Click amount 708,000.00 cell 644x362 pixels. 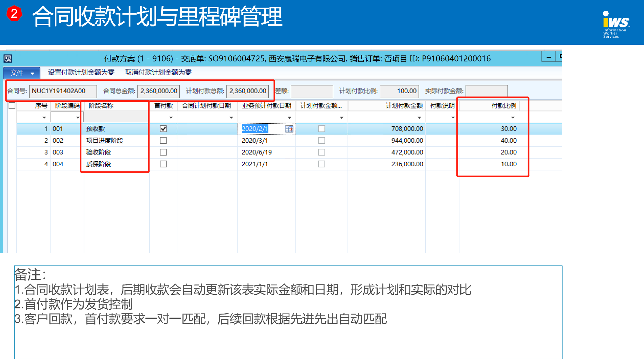click(386, 129)
